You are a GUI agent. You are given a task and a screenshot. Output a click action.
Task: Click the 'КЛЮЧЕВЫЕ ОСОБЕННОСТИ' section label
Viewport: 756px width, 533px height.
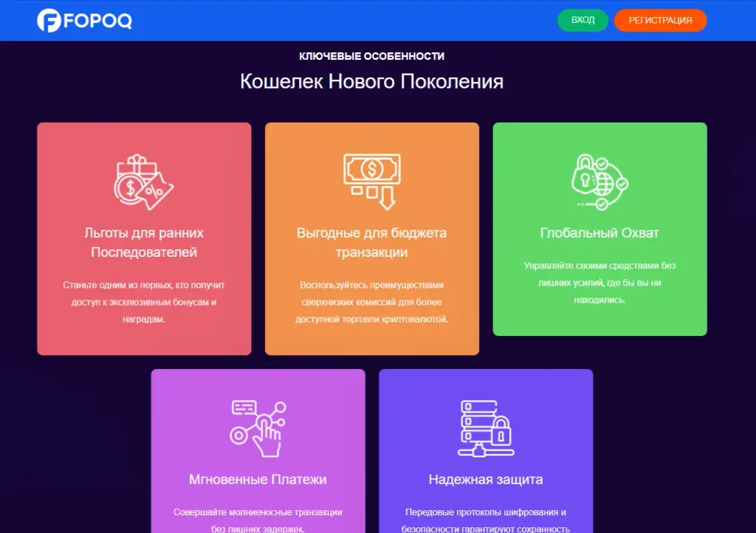(372, 56)
